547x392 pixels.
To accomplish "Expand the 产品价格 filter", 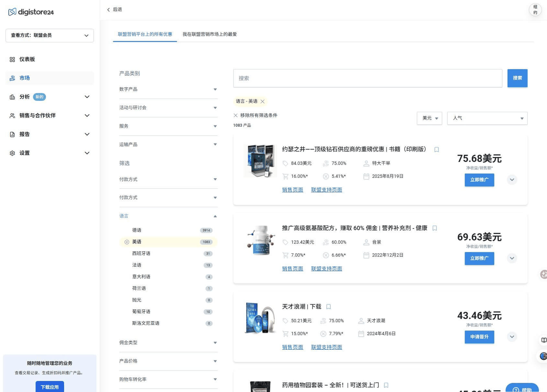I will click(x=168, y=361).
